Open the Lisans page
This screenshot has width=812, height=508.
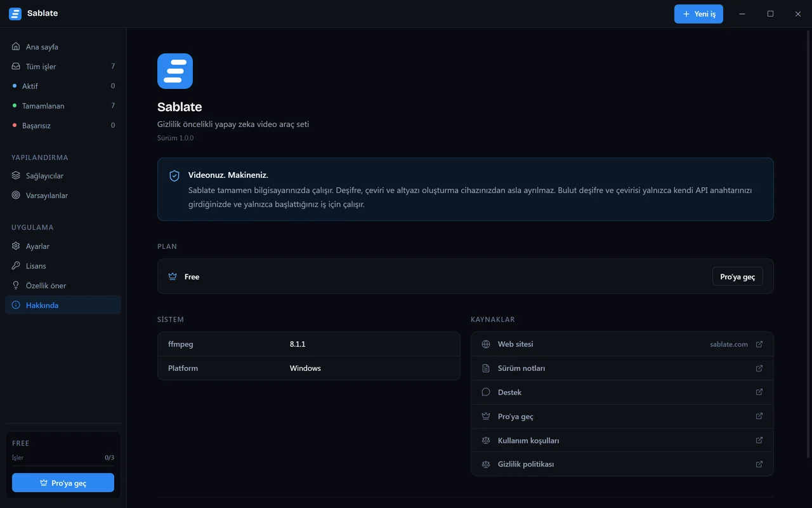coord(63,266)
